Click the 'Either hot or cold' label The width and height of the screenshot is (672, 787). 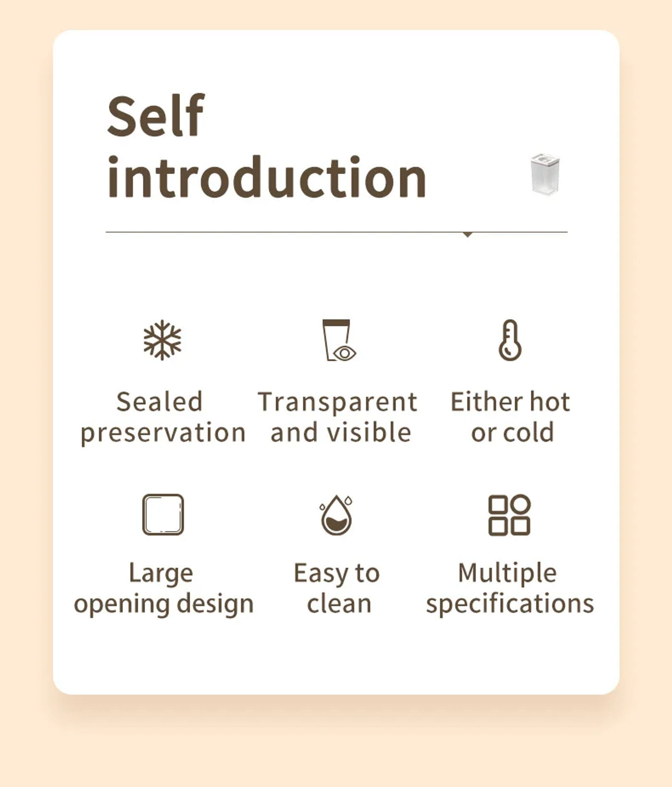coord(510,417)
